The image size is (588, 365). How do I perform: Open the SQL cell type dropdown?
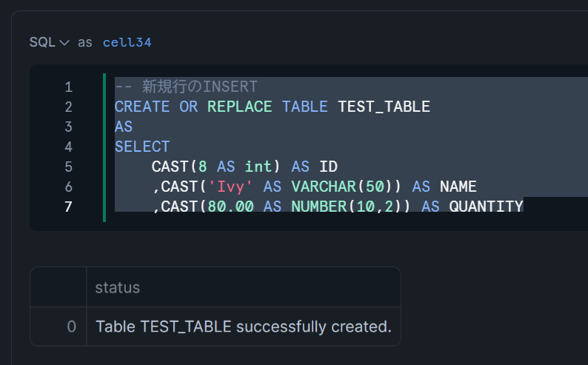49,42
